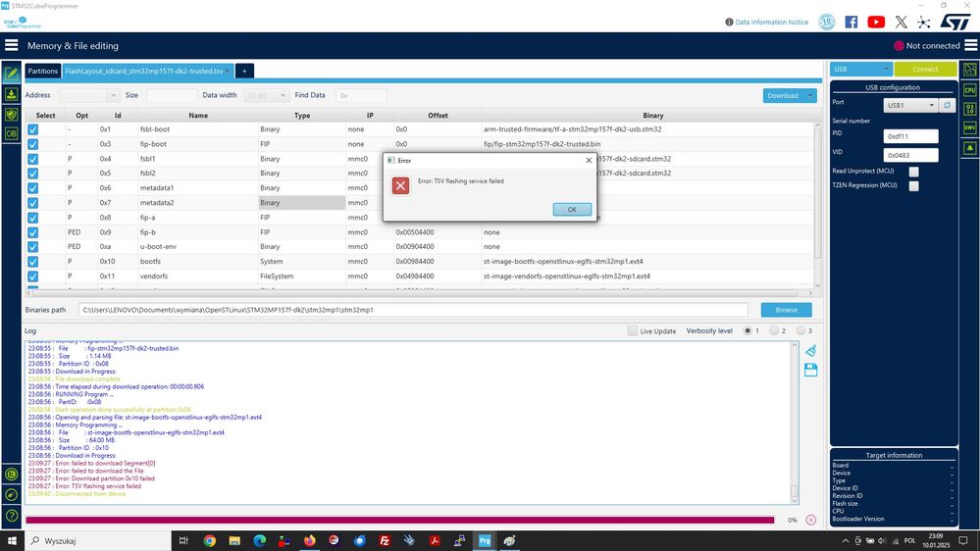
Task: Click the Binaries path input field
Action: pos(413,310)
